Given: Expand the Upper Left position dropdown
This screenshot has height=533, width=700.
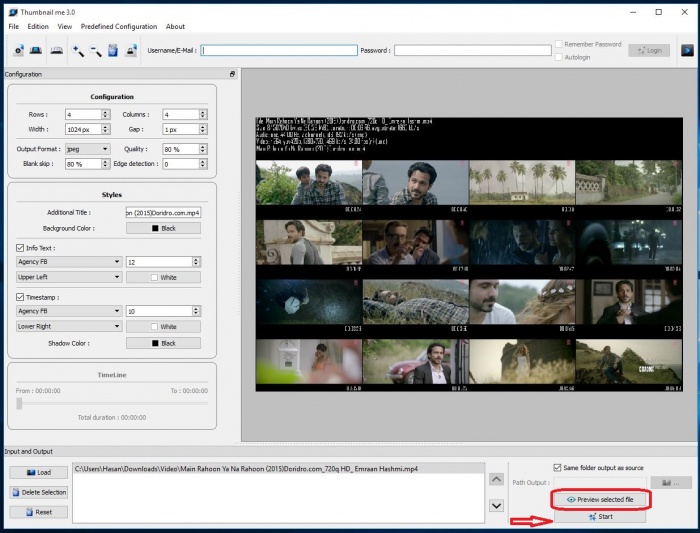Looking at the screenshot, I should pyautogui.click(x=68, y=277).
